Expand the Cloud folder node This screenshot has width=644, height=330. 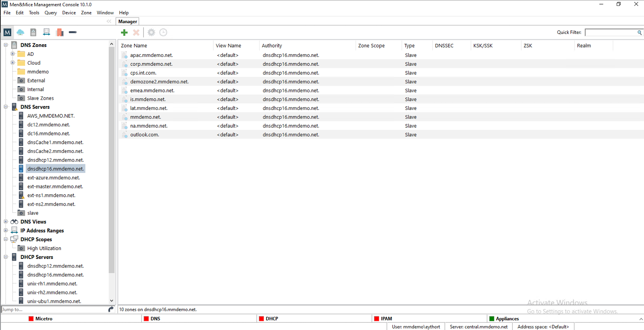[x=12, y=62]
